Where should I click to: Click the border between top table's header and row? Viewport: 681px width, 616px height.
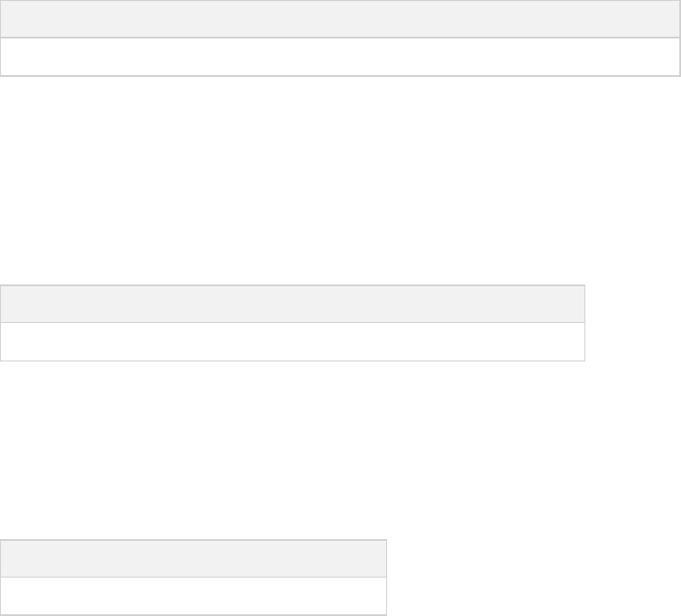(x=340, y=38)
